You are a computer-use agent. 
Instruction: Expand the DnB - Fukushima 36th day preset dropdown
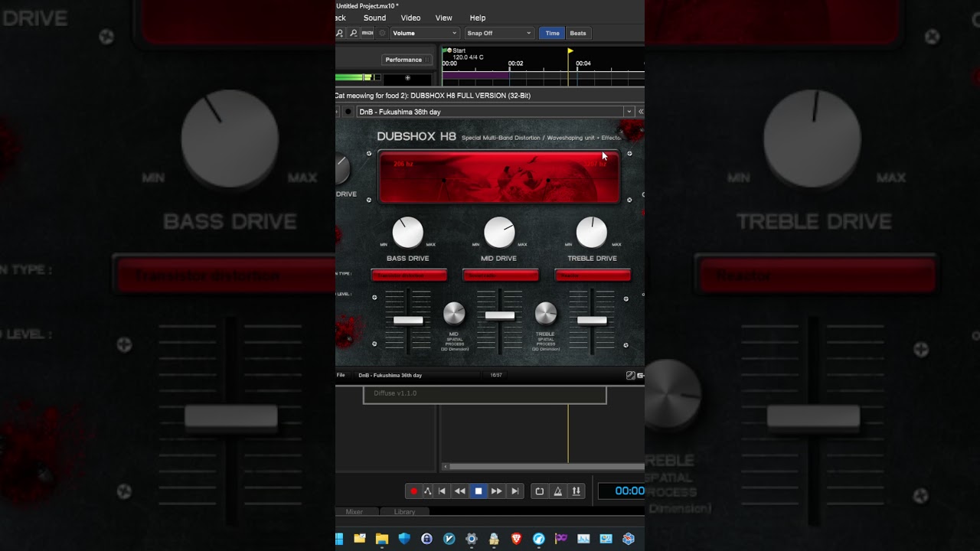click(x=629, y=112)
